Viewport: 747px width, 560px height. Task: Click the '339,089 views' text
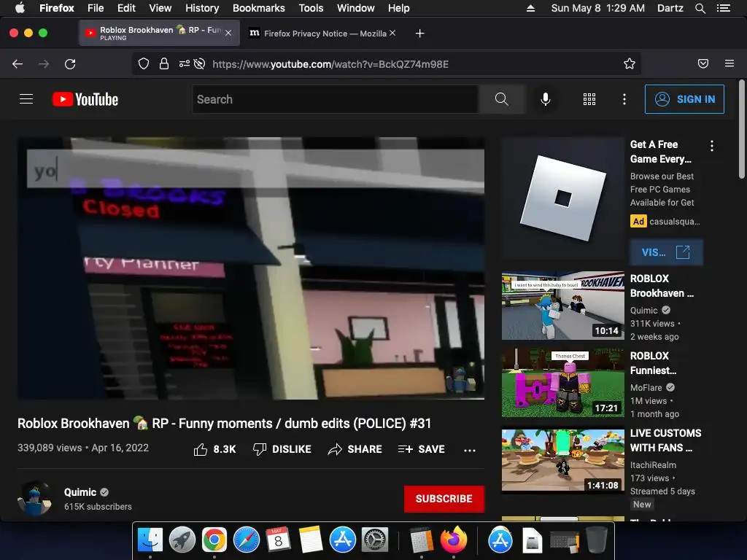coord(50,448)
